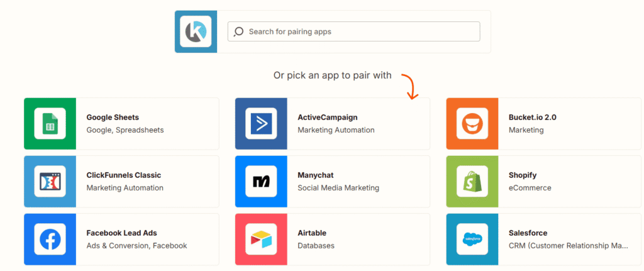Screen dimensions: 644x271
Task: Select the Airtable app title
Action: pos(312,233)
